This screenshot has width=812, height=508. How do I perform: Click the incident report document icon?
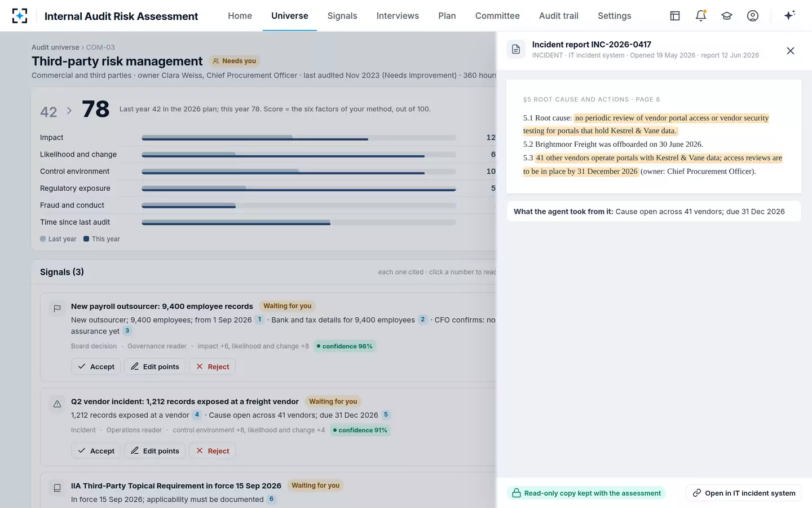[x=516, y=50]
